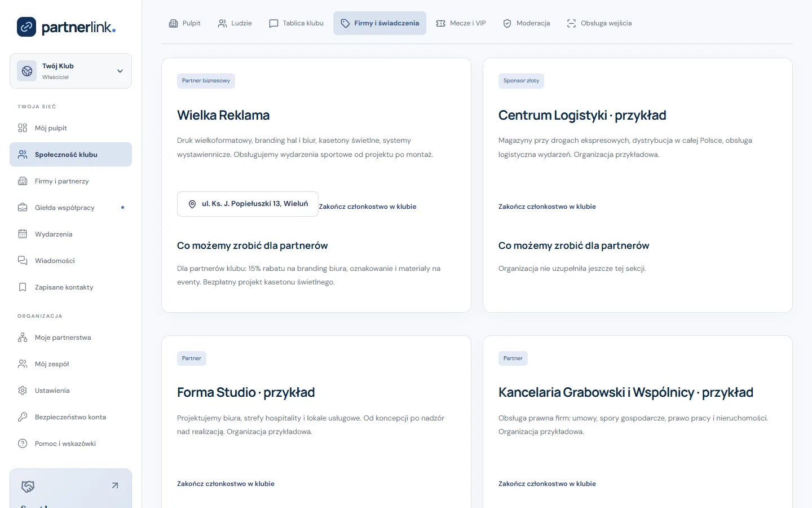Image resolution: width=812 pixels, height=508 pixels.
Task: Click the shield icon on the Moderacja tab
Action: coord(507,23)
